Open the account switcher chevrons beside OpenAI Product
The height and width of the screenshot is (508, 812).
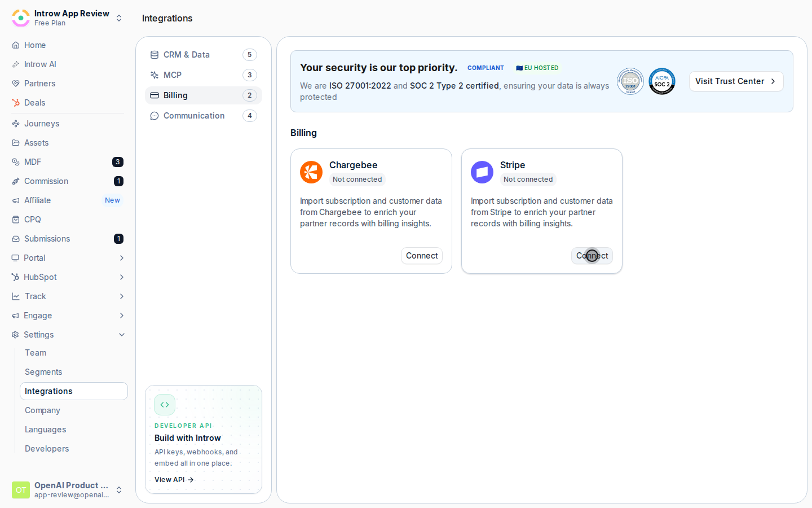[x=119, y=490]
